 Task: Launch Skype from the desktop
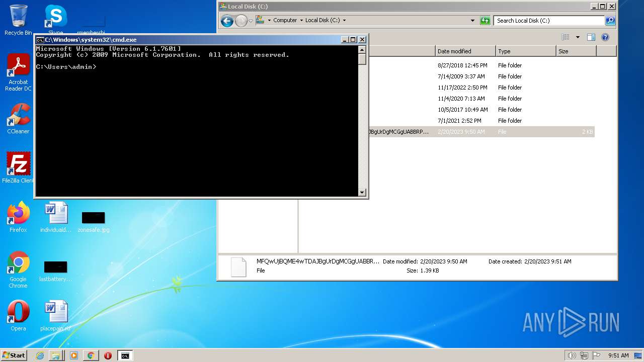[55, 20]
